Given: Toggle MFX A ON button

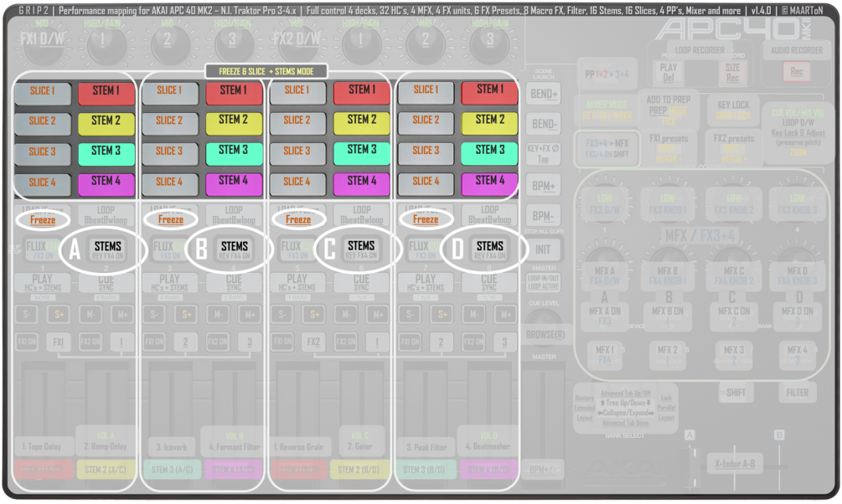Looking at the screenshot, I should click(x=605, y=316).
